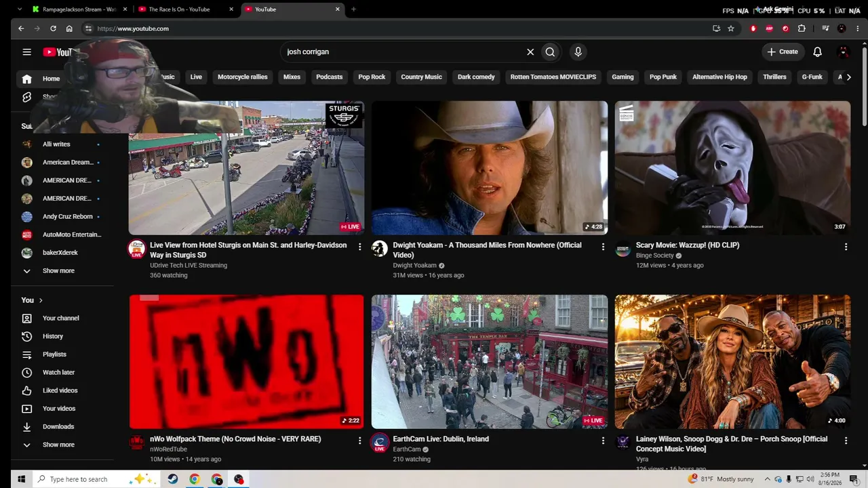Viewport: 868px width, 488px height.
Task: Open a new browser tab
Action: [353, 9]
